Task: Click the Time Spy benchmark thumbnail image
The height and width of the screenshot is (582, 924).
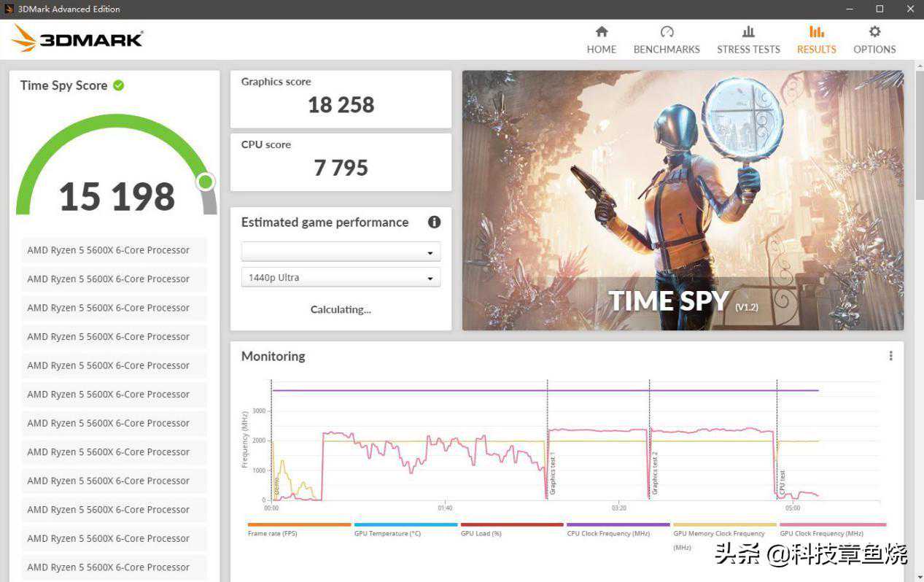Action: [x=683, y=200]
